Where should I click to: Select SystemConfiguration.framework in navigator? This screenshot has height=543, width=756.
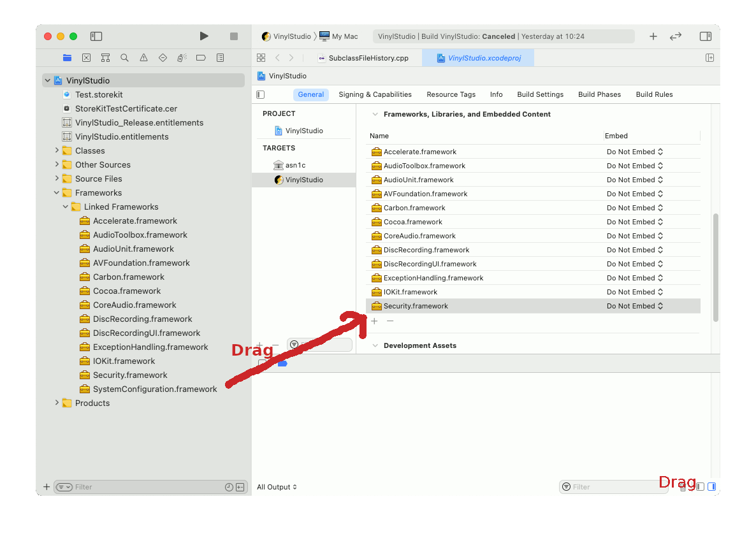pos(154,389)
